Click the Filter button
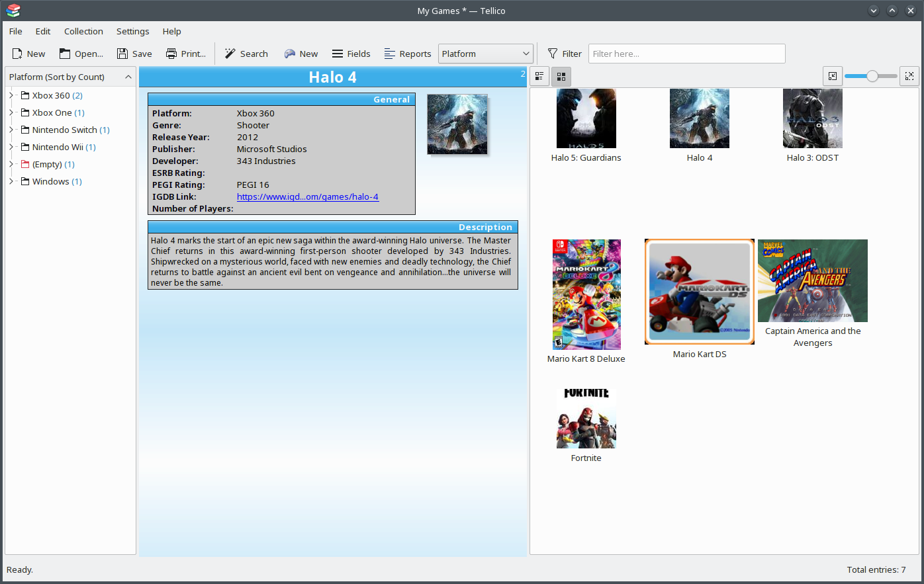The width and height of the screenshot is (924, 584). tap(565, 54)
